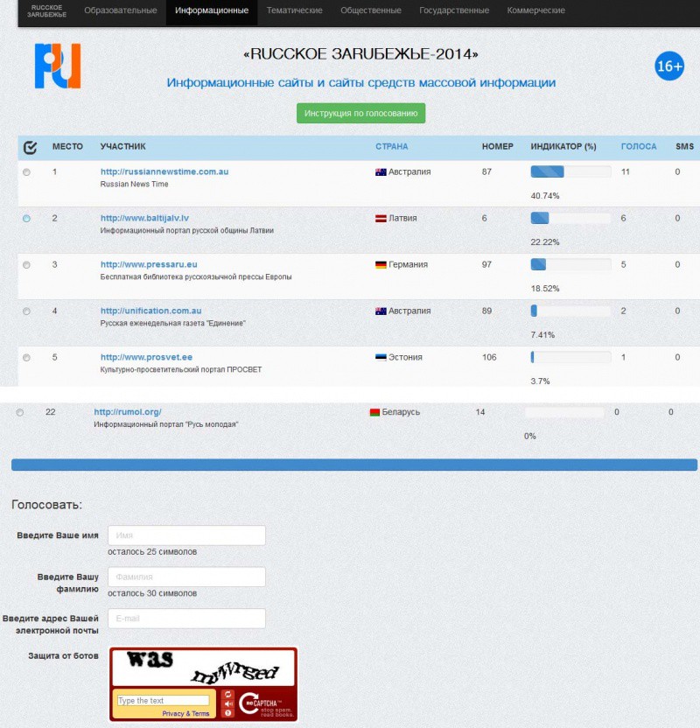Click the 'осталось 25 символов' counter text

(152, 552)
